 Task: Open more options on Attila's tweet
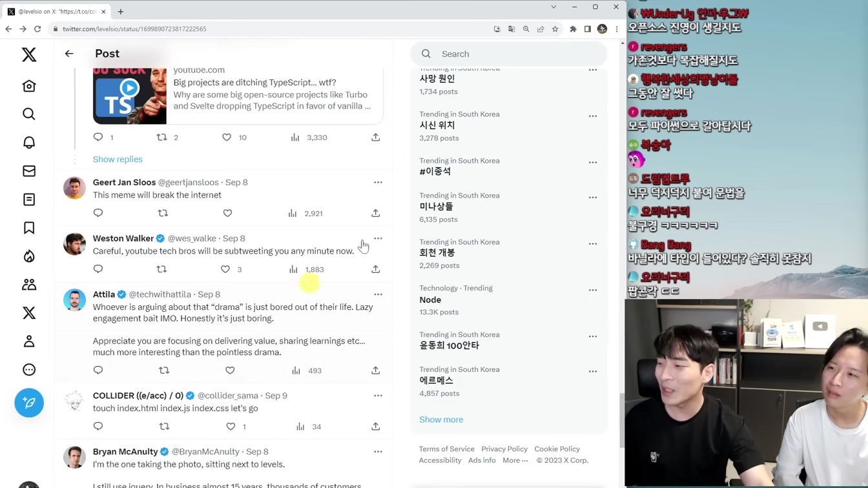pyautogui.click(x=378, y=294)
